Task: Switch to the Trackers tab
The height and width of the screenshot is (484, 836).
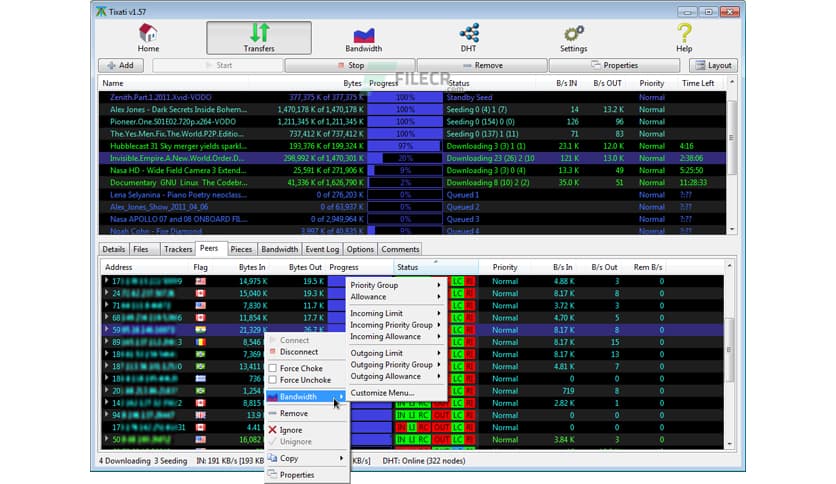Action: [177, 249]
